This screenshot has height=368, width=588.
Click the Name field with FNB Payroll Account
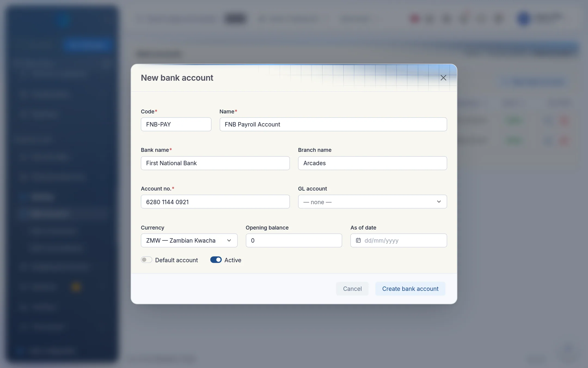333,124
